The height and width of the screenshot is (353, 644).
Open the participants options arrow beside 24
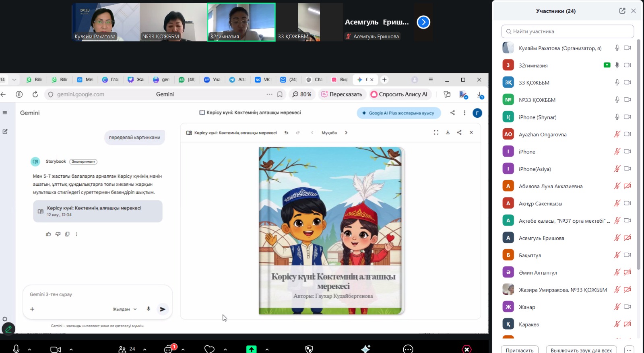[x=144, y=349]
